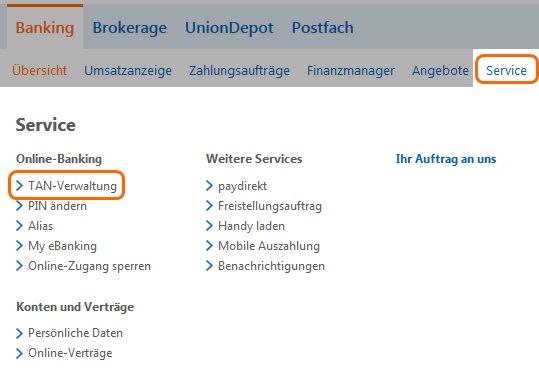Open the TAN-Verwaltung link
Image resolution: width=539 pixels, height=381 pixels.
click(x=73, y=186)
